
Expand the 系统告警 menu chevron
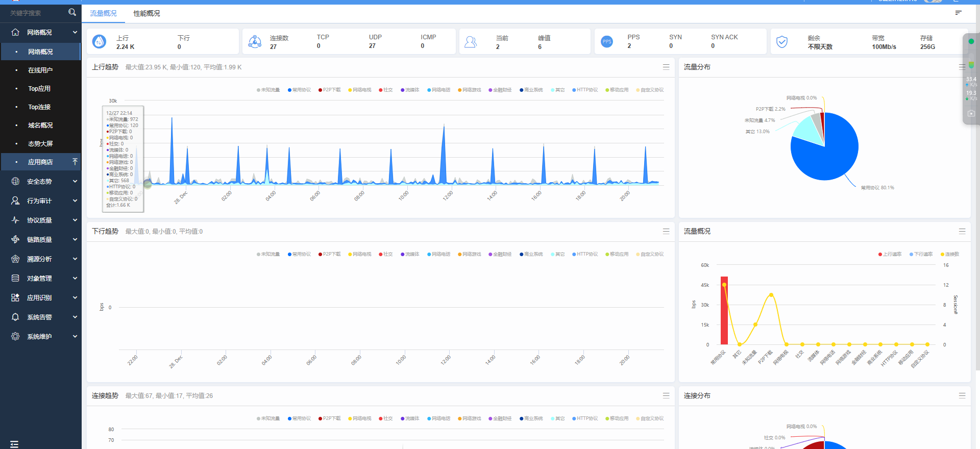click(x=75, y=317)
